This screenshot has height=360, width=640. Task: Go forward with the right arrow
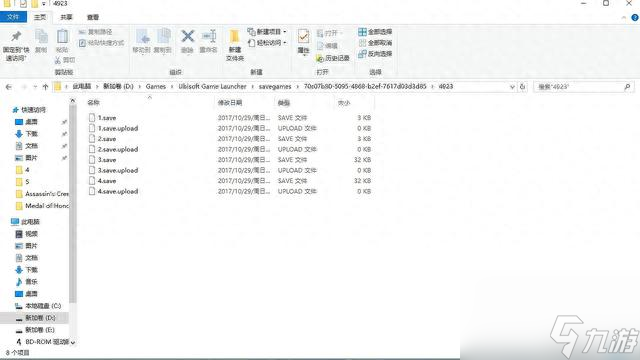point(24,87)
